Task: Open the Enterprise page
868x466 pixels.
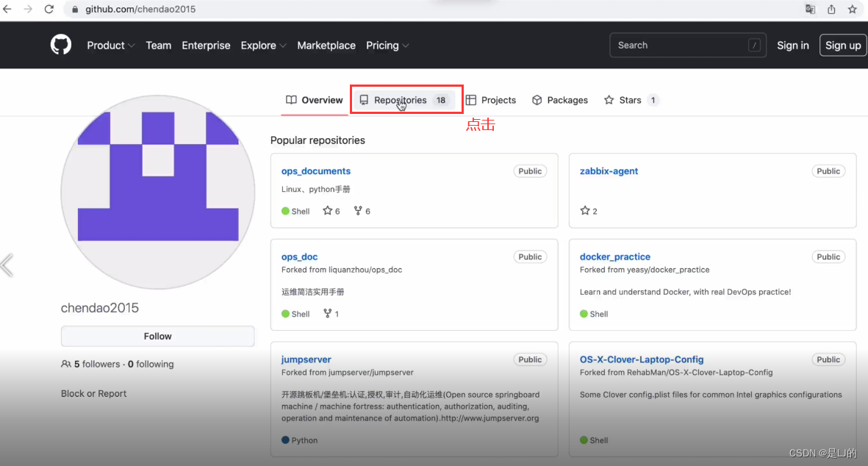Action: click(x=206, y=46)
